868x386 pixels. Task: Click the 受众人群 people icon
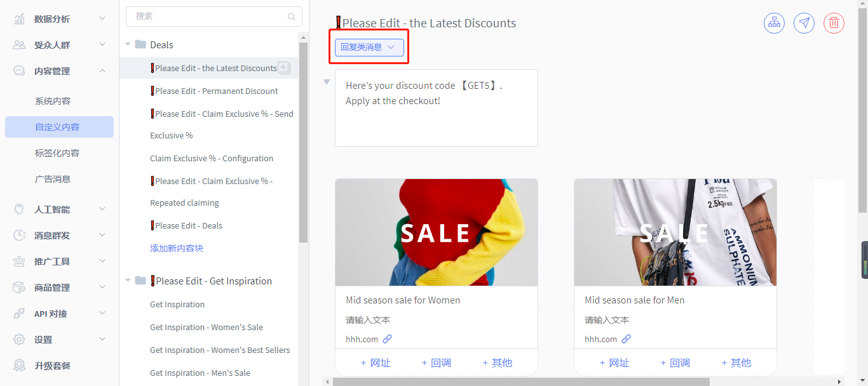[20, 45]
